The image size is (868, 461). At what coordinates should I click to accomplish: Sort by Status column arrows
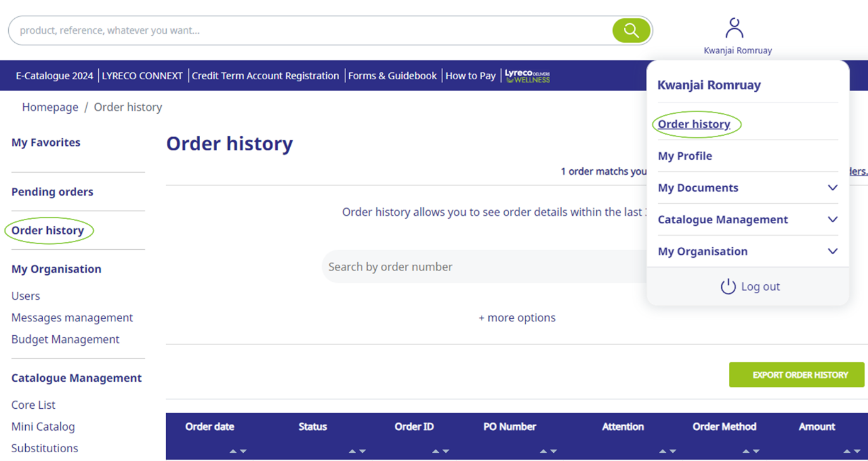pyautogui.click(x=357, y=451)
